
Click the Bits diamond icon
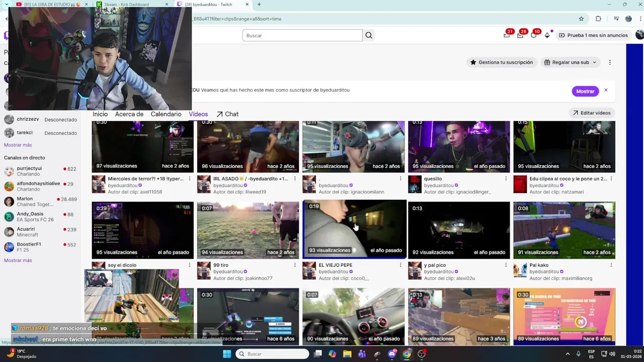[x=547, y=35]
